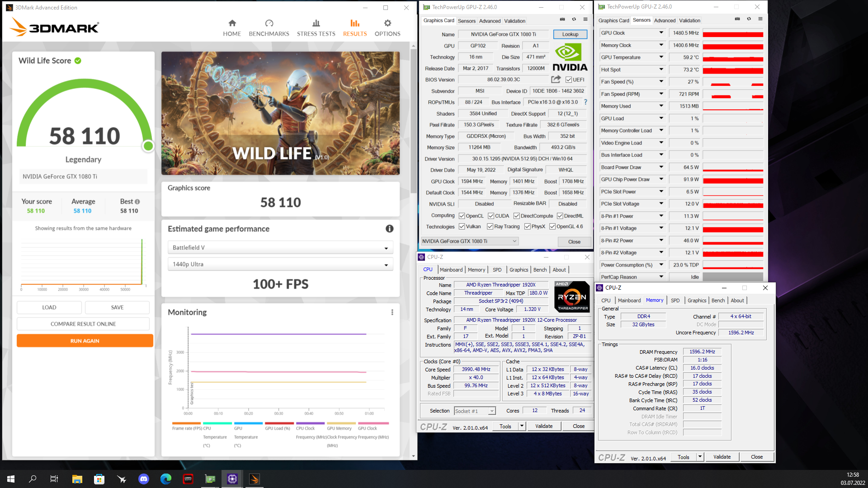The height and width of the screenshot is (488, 868).
Task: Open Benchmarks gauge icon in 3DMark
Action: coord(269,23)
